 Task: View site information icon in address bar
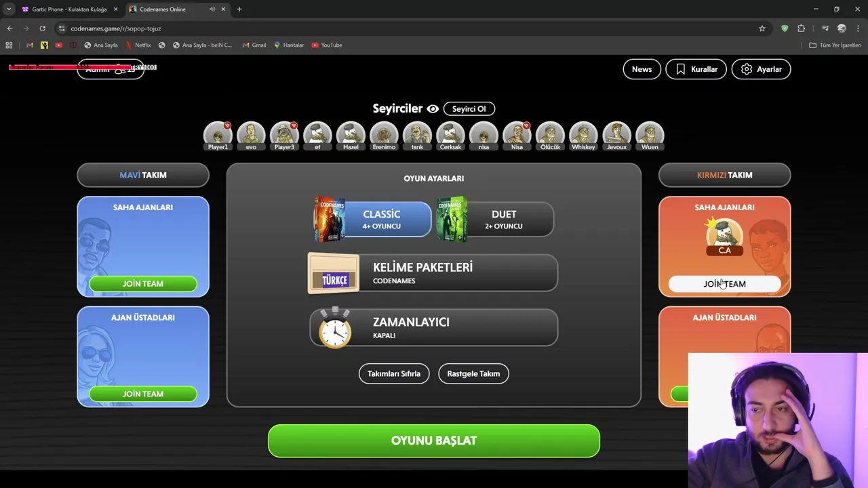[x=62, y=28]
